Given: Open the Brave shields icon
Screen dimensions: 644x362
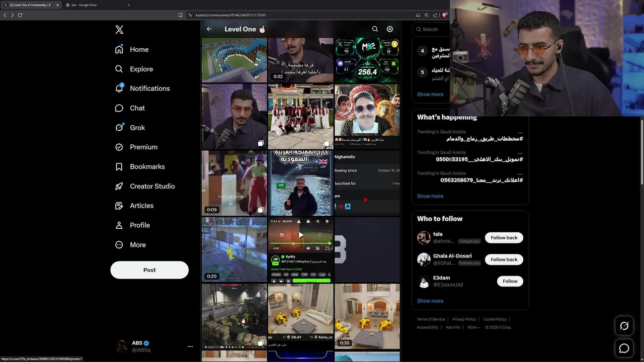Looking at the screenshot, I should (x=445, y=15).
